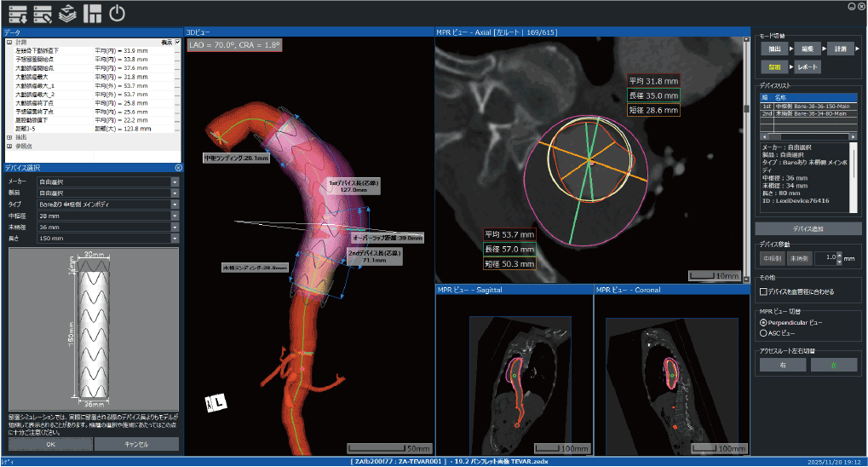Image resolution: width=868 pixels, height=467 pixels.
Task: Click the server download icon in top toolbar
Action: click(x=17, y=14)
